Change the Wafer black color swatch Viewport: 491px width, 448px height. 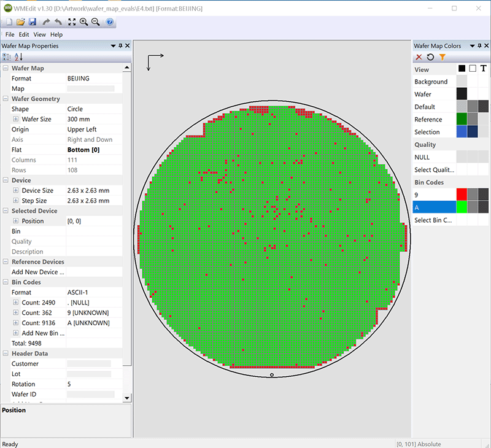pos(462,94)
